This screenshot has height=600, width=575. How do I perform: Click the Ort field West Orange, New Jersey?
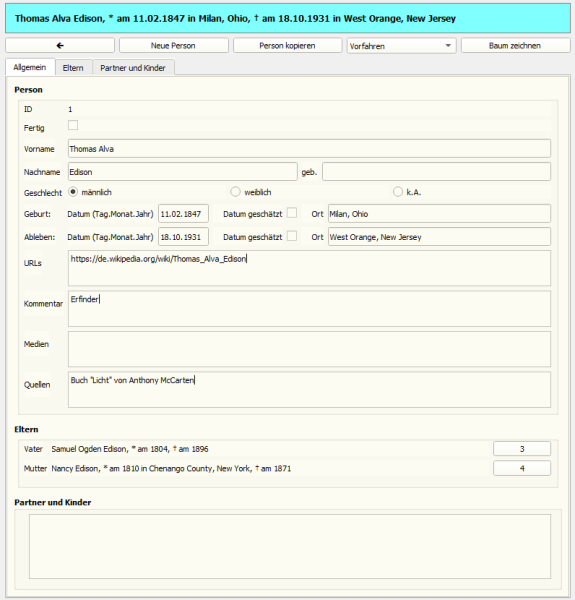coord(439,237)
